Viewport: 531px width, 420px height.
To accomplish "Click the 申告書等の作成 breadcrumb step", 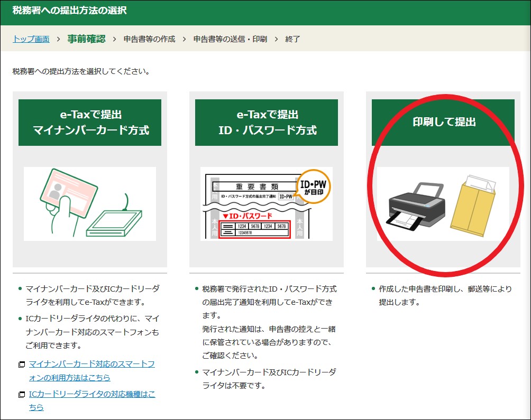I will (x=149, y=39).
